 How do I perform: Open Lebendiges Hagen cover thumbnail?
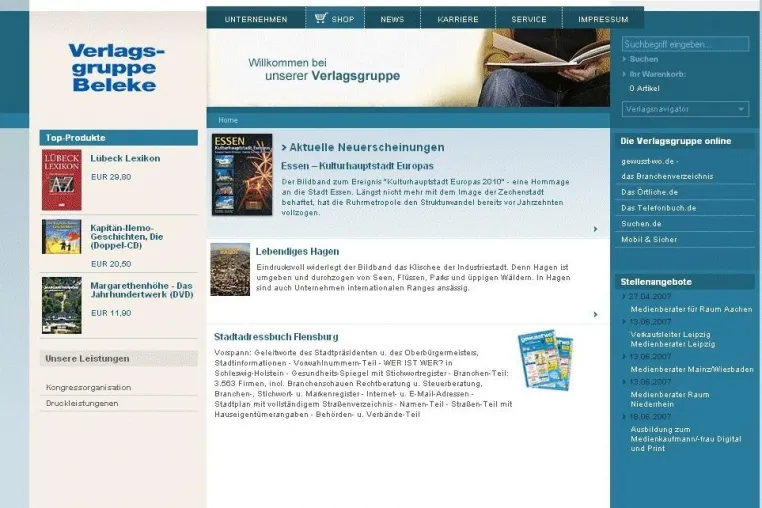(230, 269)
